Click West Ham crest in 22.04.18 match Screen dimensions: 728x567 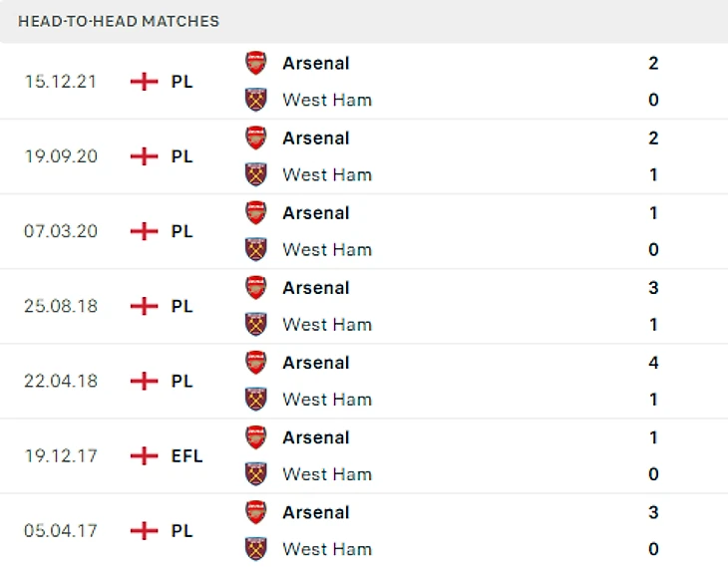pyautogui.click(x=256, y=399)
